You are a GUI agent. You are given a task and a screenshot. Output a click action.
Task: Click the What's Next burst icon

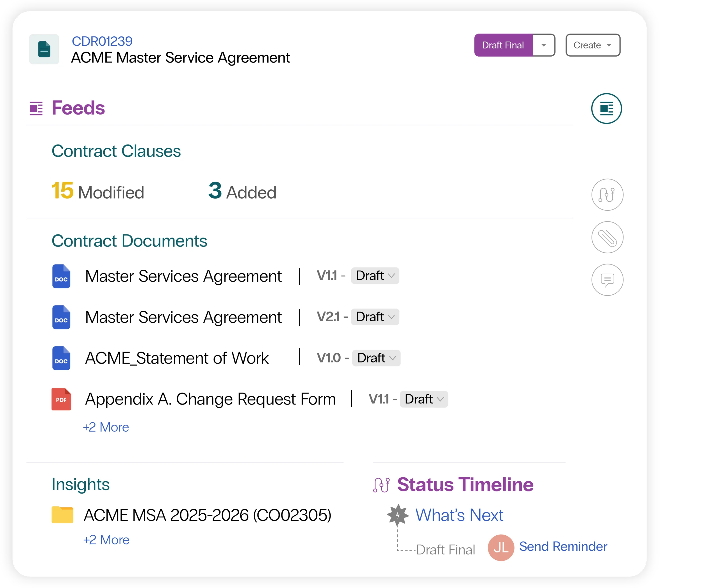398,515
